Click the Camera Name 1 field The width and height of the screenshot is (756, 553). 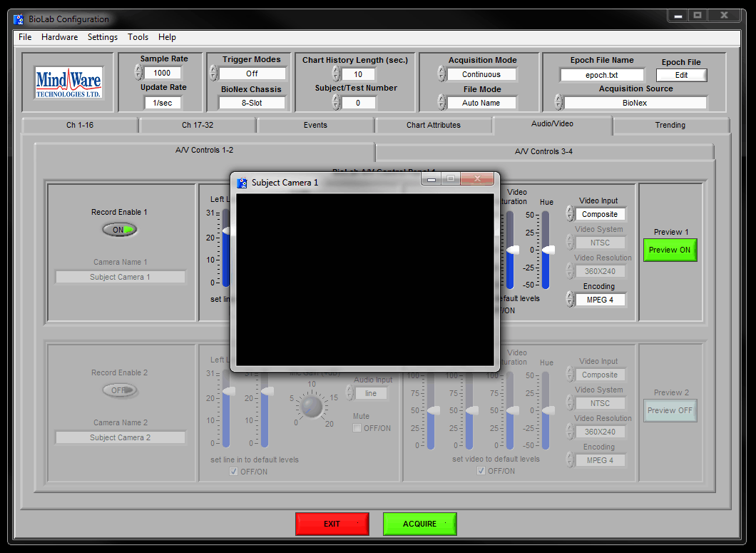click(120, 277)
